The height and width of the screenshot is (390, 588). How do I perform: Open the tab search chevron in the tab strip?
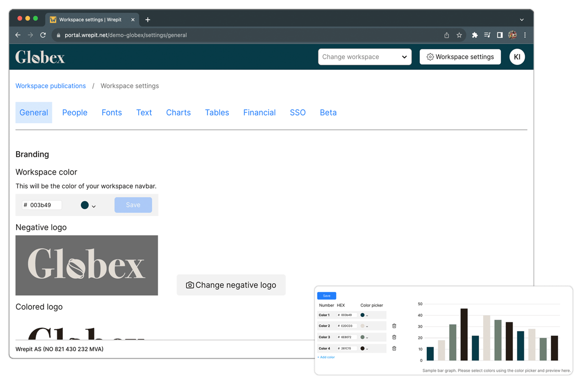522,20
